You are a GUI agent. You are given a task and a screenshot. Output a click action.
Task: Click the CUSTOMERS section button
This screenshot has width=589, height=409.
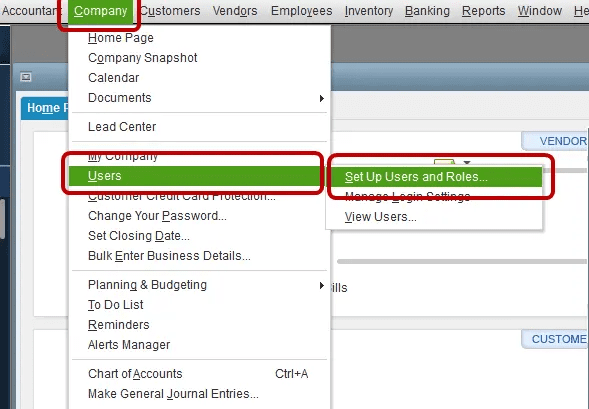coord(555,339)
